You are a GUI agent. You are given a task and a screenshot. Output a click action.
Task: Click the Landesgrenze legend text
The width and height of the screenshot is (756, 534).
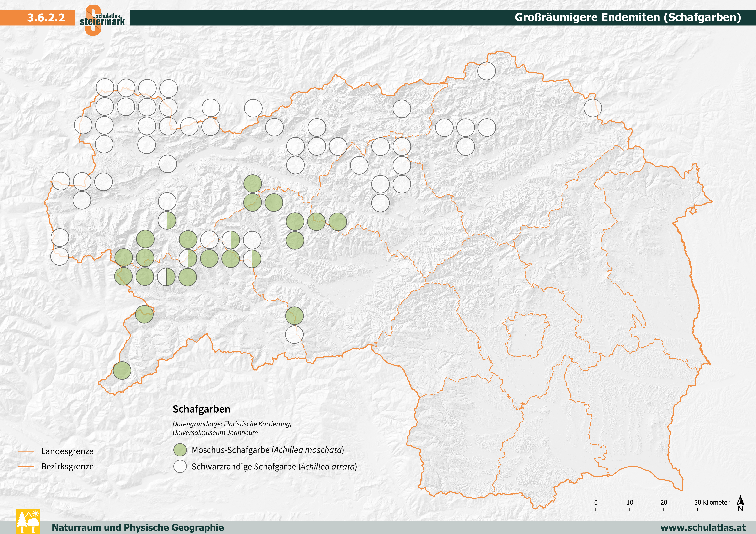pyautogui.click(x=67, y=451)
